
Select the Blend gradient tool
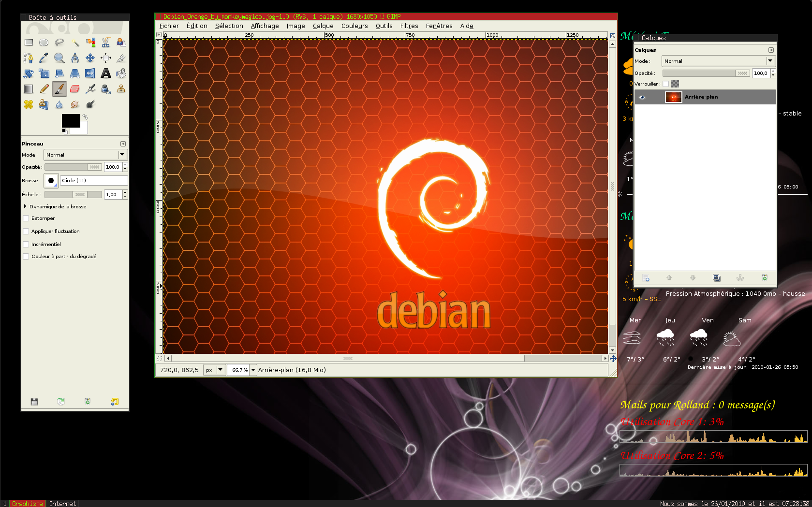point(29,89)
